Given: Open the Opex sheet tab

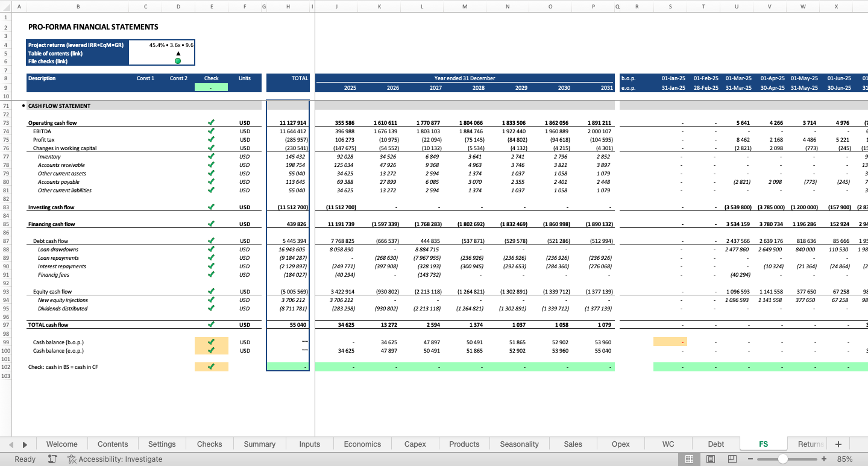Looking at the screenshot, I should (x=620, y=444).
